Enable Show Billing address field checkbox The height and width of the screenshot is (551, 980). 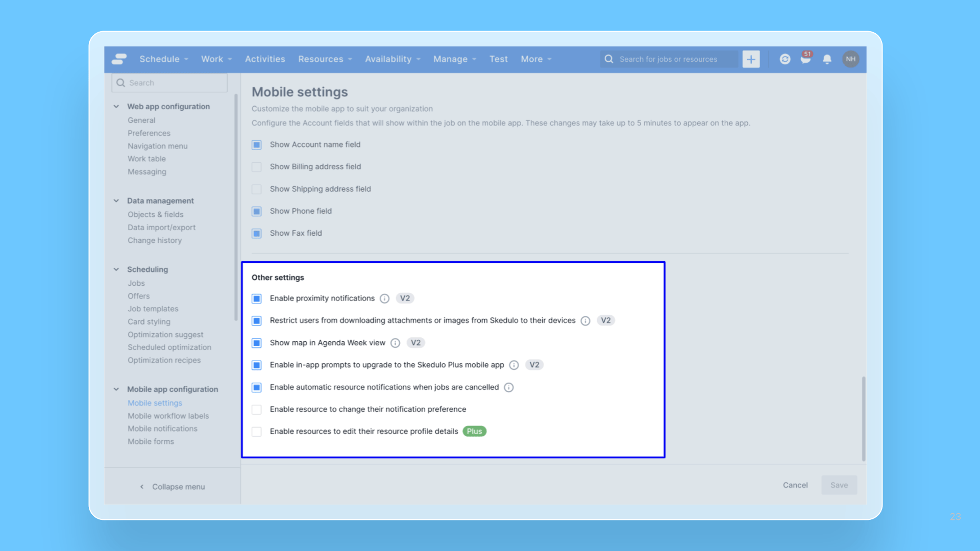pyautogui.click(x=257, y=167)
